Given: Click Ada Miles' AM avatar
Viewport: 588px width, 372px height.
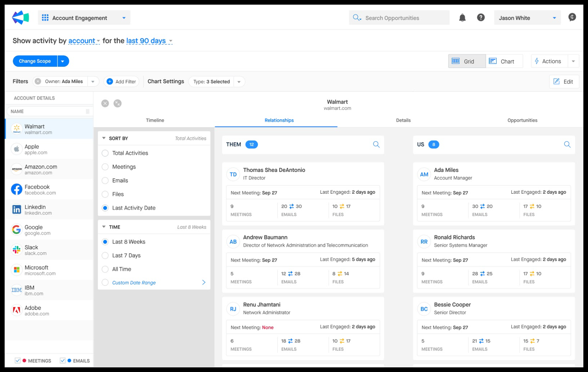Looking at the screenshot, I should coord(424,174).
